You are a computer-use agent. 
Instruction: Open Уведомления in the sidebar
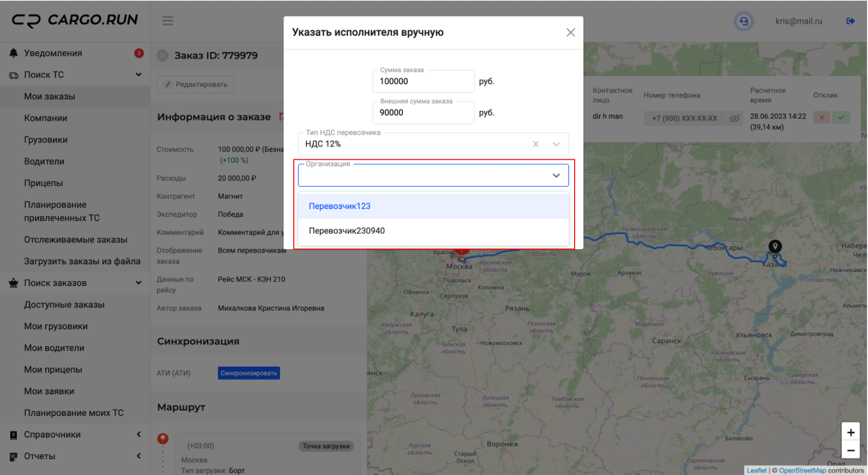[53, 53]
